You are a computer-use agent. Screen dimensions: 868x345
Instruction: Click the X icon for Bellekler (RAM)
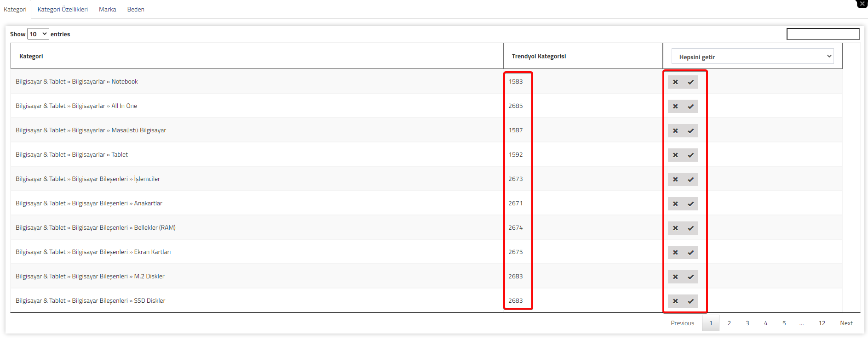(x=675, y=228)
